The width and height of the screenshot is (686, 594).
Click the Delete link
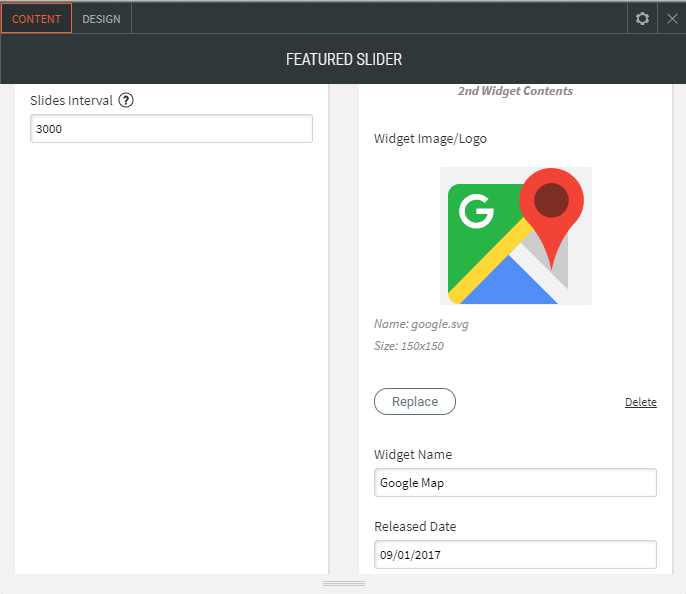(x=640, y=402)
